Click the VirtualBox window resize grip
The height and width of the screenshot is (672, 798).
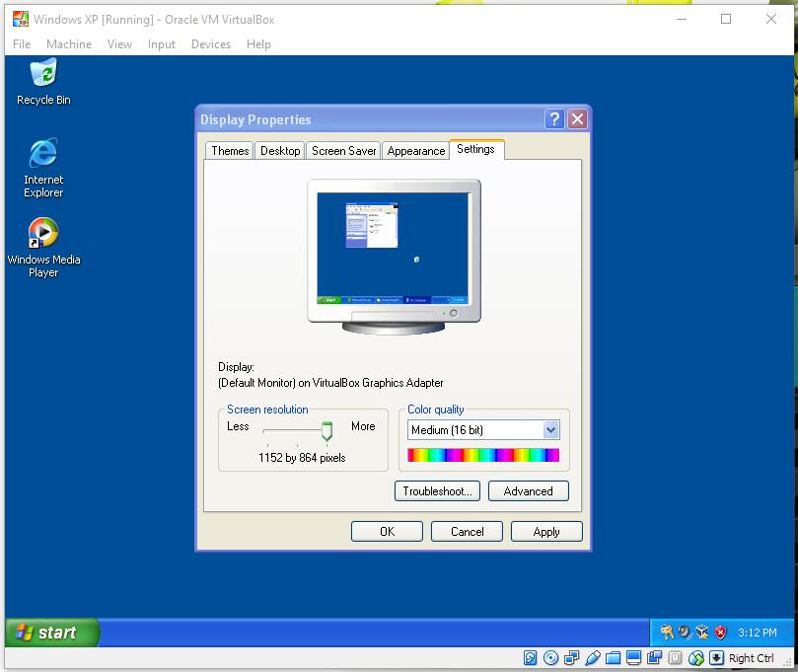[x=787, y=662]
